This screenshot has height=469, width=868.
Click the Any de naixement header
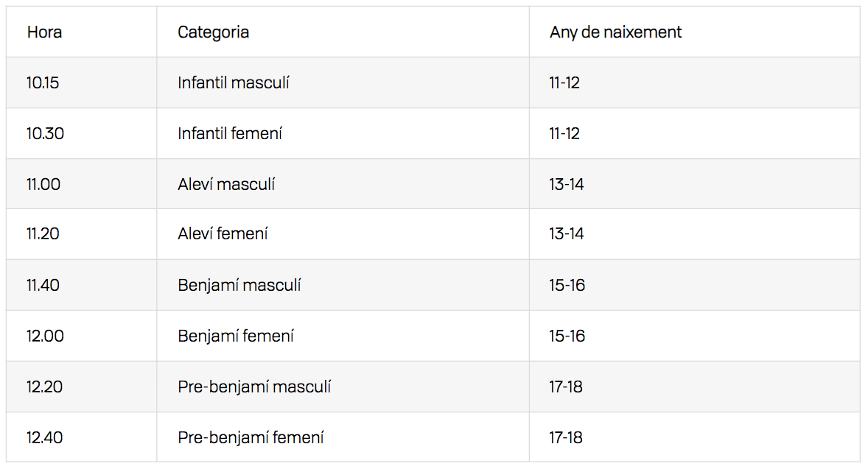615,32
